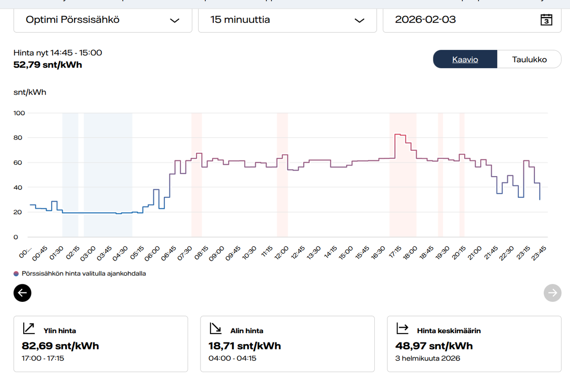Screen dimensions: 570x392
Task: Switch to the Kaavio chart view
Action: (x=465, y=59)
